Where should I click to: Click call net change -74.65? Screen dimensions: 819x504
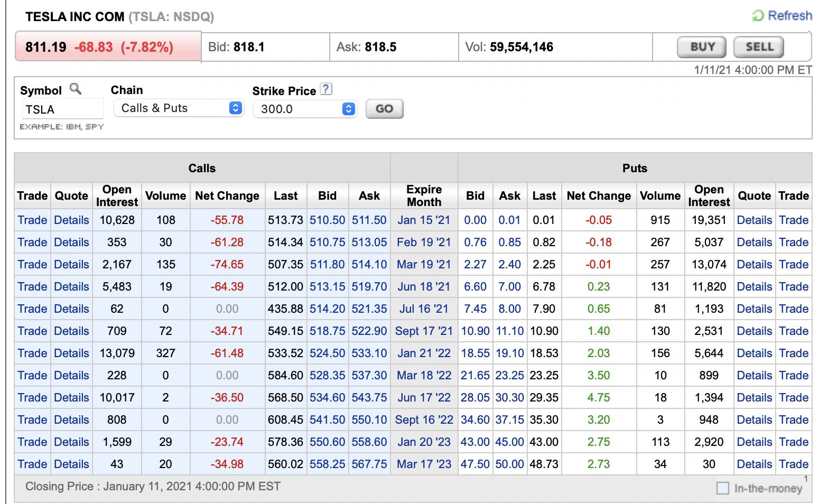coord(227,264)
